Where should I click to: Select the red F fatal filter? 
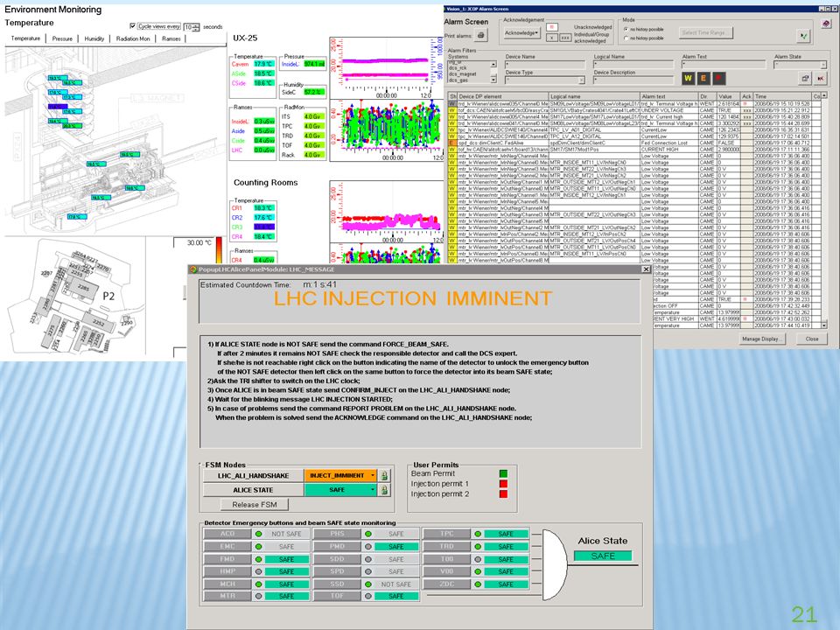[718, 78]
